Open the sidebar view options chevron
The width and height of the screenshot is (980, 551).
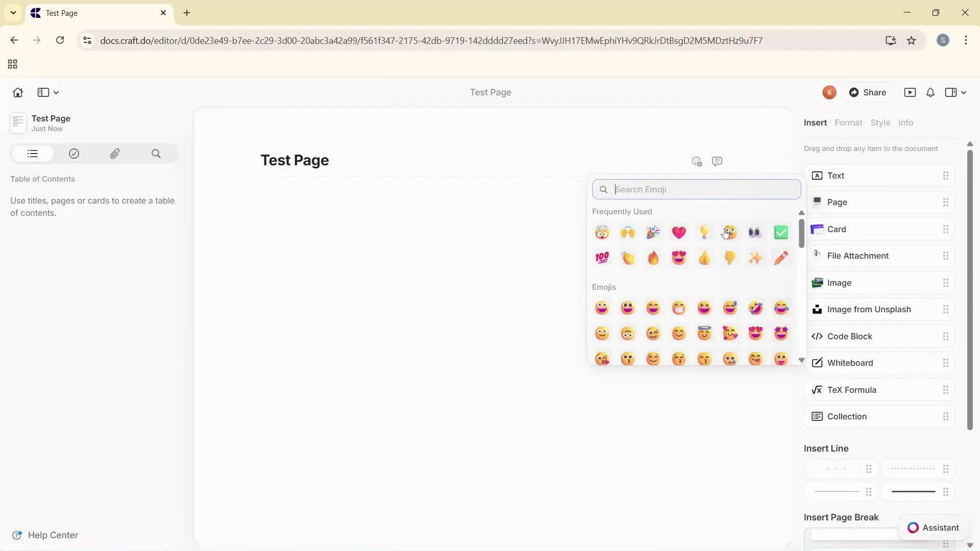click(56, 93)
